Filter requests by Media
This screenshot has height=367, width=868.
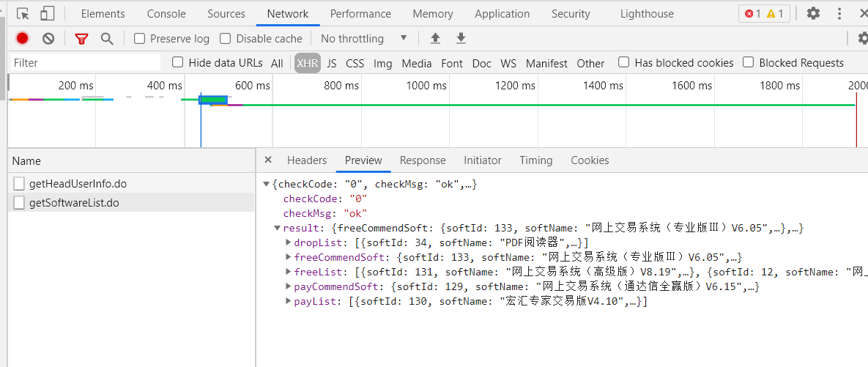[416, 63]
